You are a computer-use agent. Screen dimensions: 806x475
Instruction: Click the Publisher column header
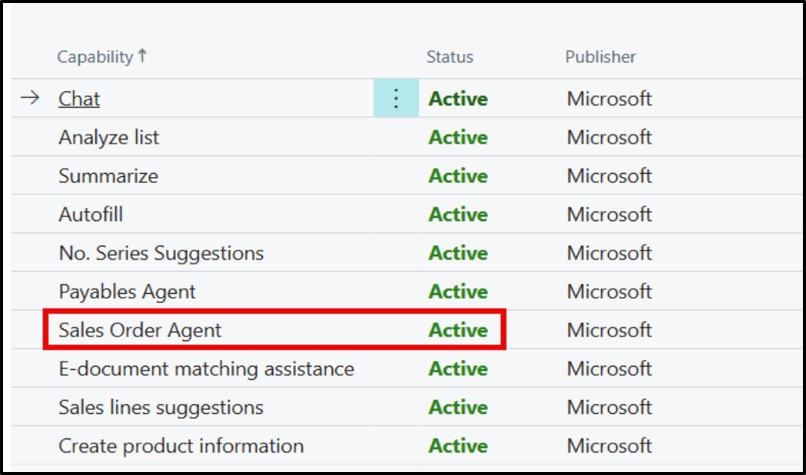[600, 57]
